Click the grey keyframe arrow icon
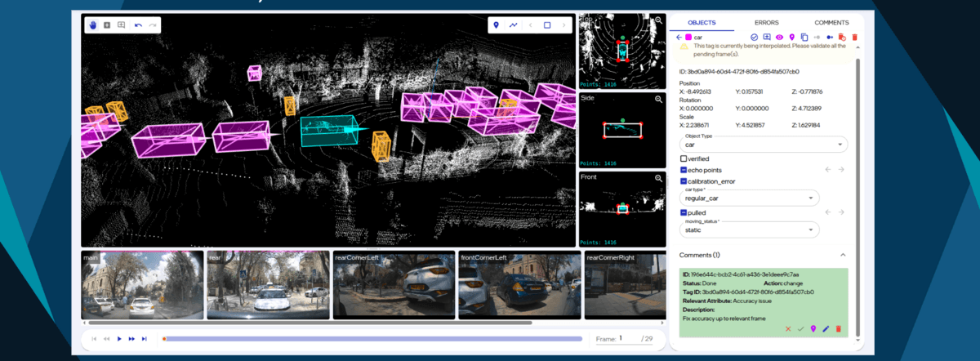The width and height of the screenshot is (980, 361). (817, 37)
